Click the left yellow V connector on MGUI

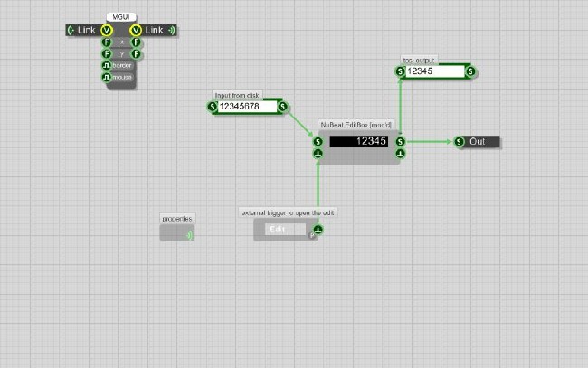point(107,30)
